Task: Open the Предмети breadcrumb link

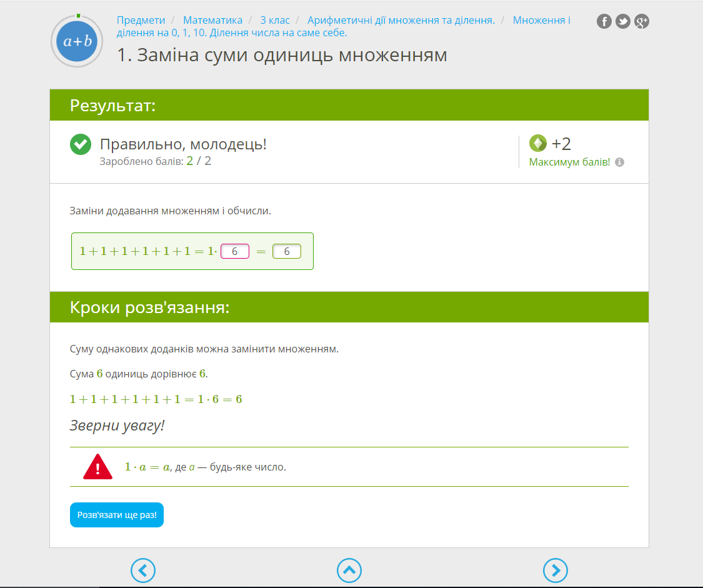Action: [141, 20]
